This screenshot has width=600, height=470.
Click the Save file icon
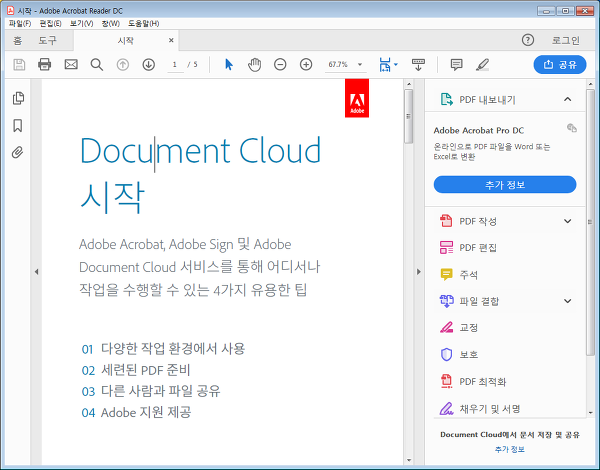(19, 64)
